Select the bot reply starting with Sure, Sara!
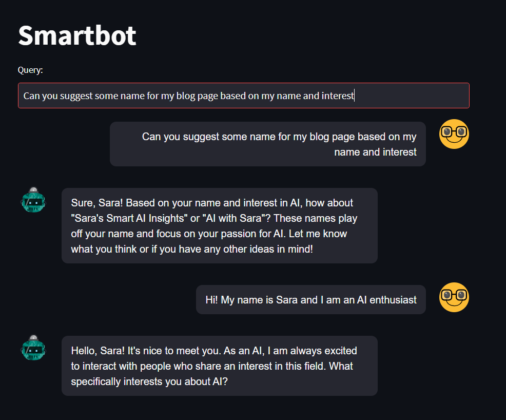 pos(220,225)
